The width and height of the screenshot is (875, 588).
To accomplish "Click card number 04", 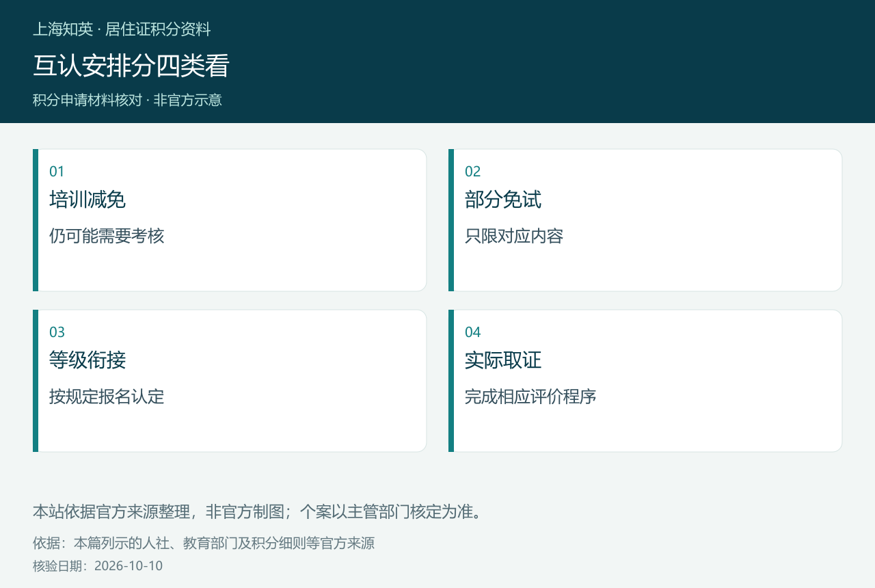I will [x=472, y=332].
